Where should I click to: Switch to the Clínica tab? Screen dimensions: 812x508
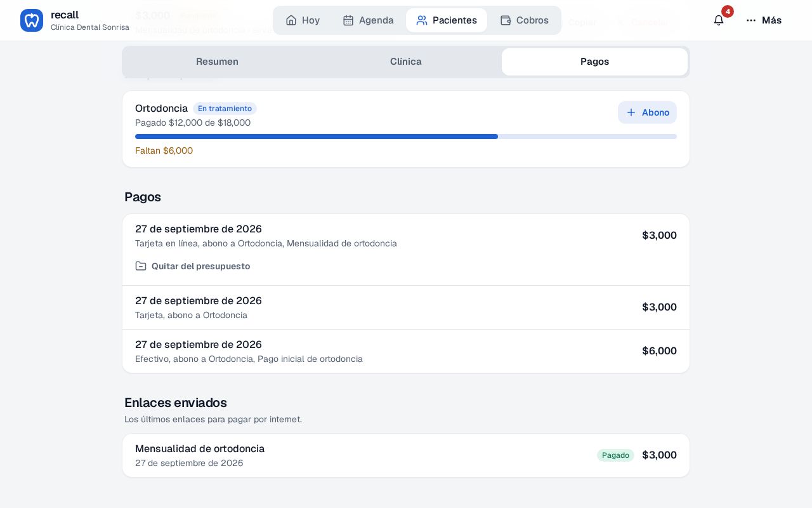coord(406,62)
